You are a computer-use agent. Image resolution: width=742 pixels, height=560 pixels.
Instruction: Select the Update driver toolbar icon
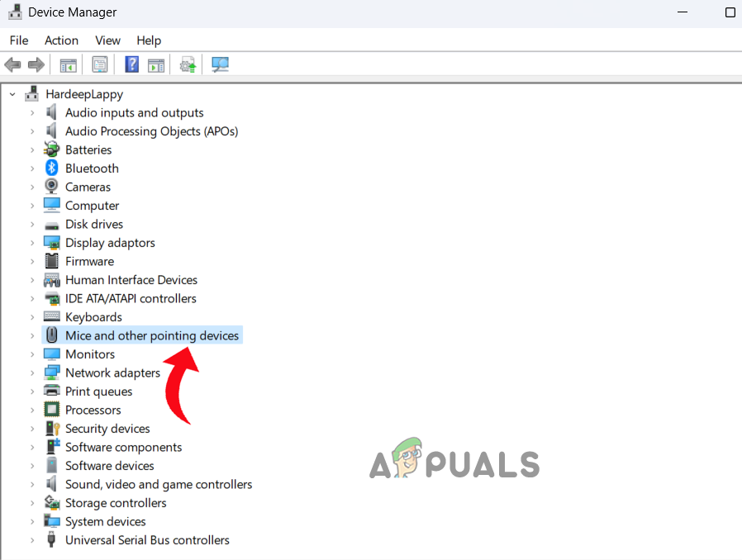187,64
